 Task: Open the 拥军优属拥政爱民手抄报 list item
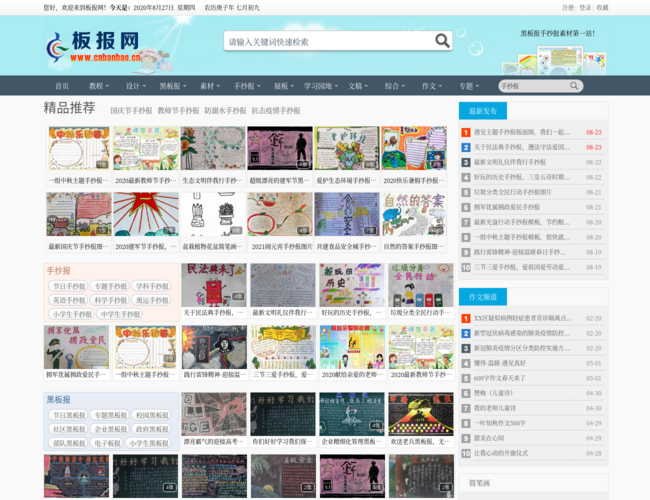click(x=507, y=207)
